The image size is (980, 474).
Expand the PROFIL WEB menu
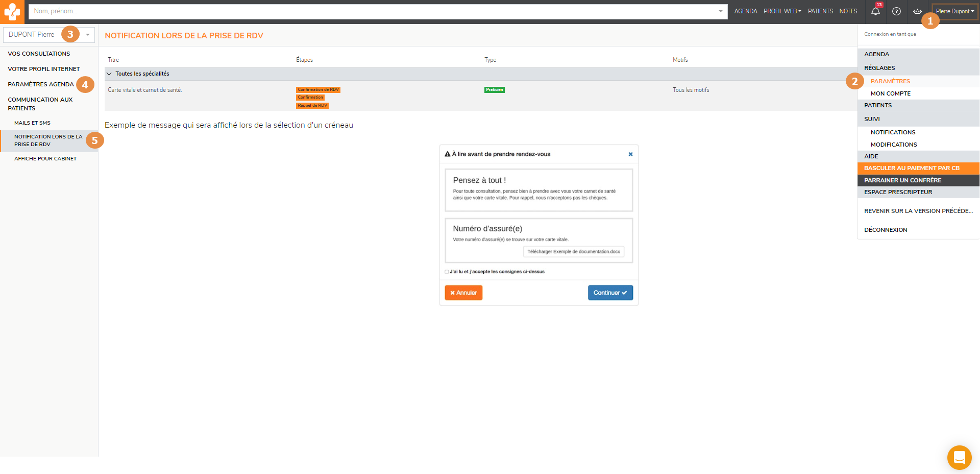(x=782, y=11)
